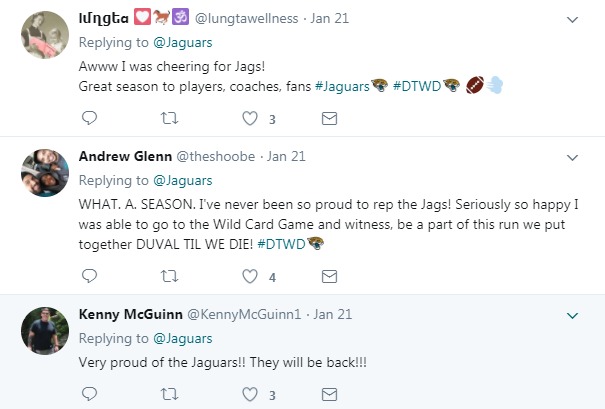Viewport: 605px width, 409px height.
Task: Message Kenny McGuinn's tweet to someone
Action: click(329, 395)
